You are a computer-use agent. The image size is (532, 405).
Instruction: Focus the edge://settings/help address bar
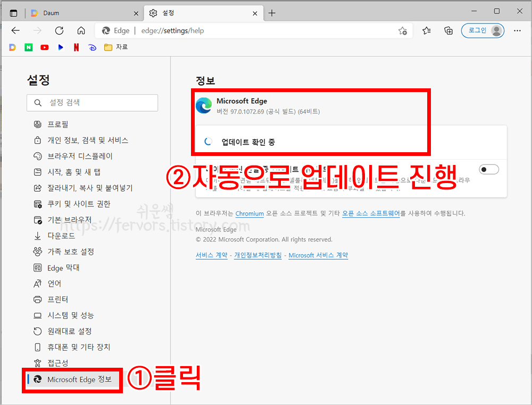click(x=254, y=31)
